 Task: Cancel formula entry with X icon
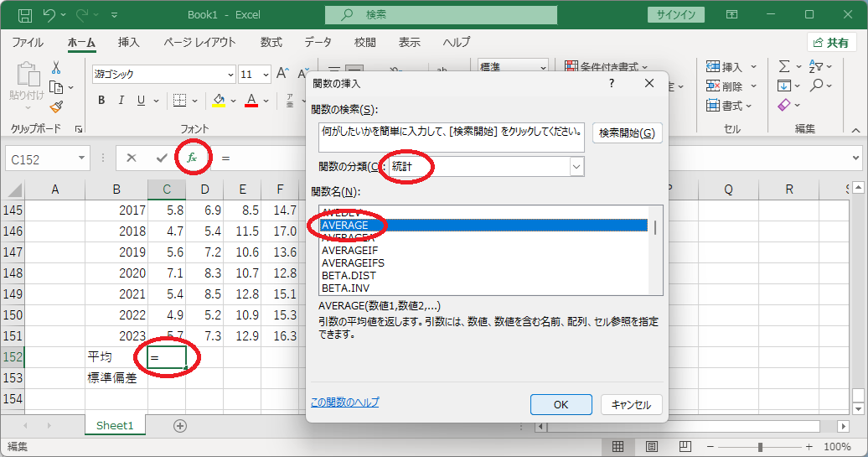pyautogui.click(x=132, y=158)
